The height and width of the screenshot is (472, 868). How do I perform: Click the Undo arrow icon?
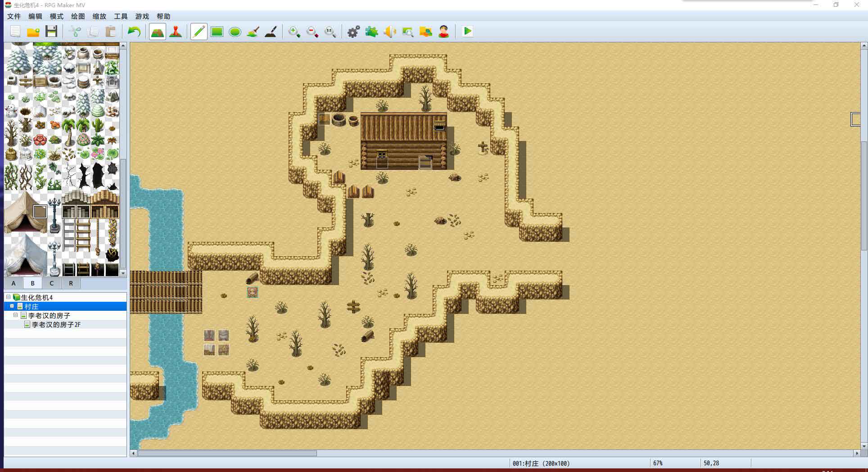tap(134, 32)
